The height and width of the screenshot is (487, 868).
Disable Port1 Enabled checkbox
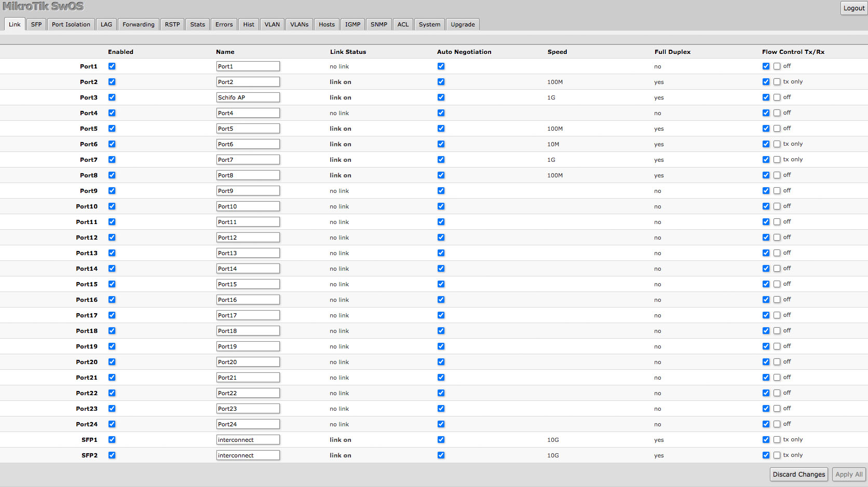pos(112,66)
